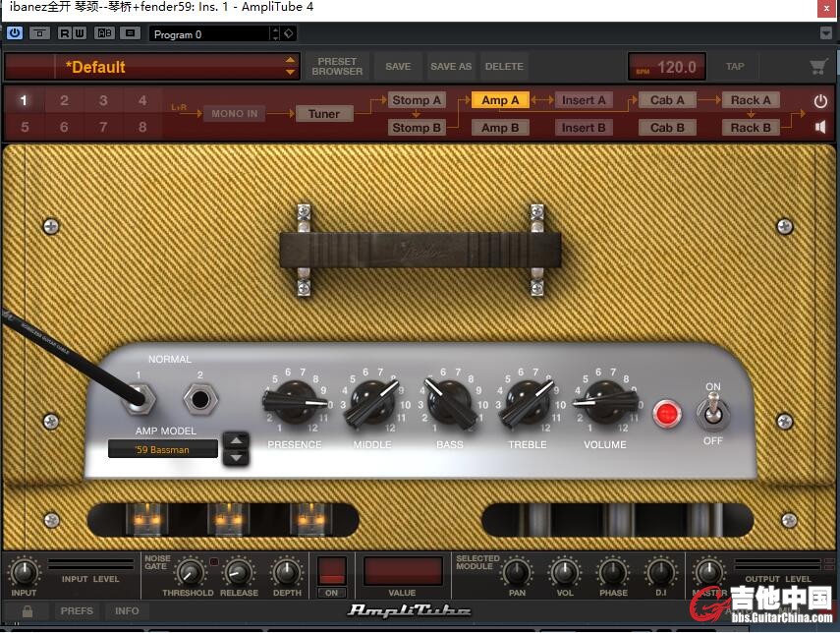
Task: Toggle the signal chain power icon
Action: [820, 101]
